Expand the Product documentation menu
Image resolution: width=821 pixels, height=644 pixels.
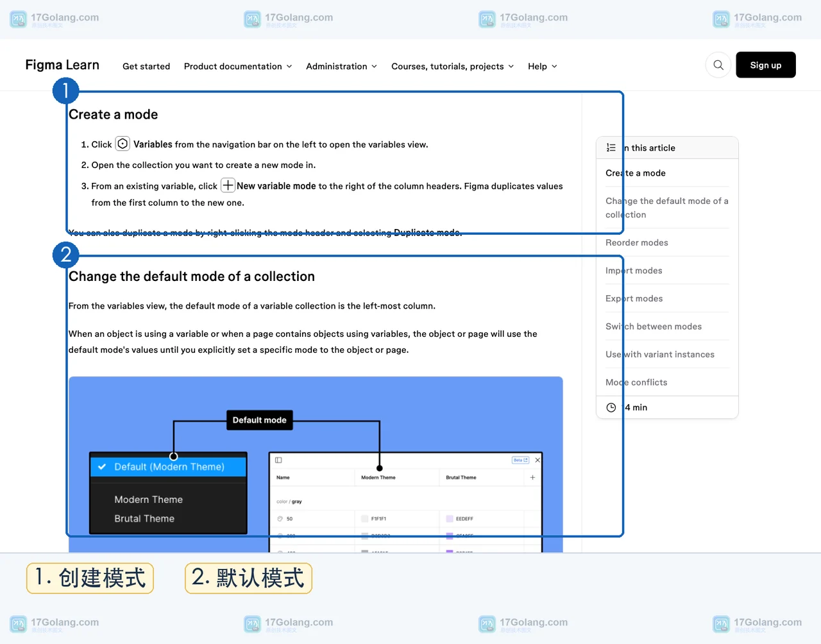pyautogui.click(x=238, y=66)
